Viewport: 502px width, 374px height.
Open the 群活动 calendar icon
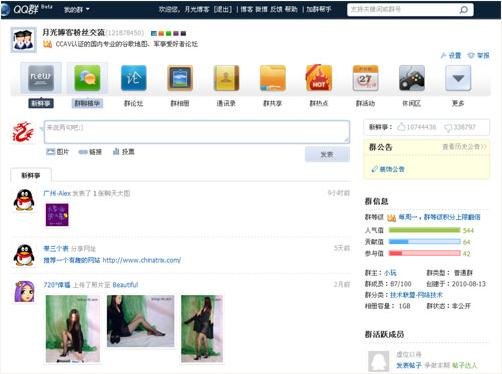[365, 79]
